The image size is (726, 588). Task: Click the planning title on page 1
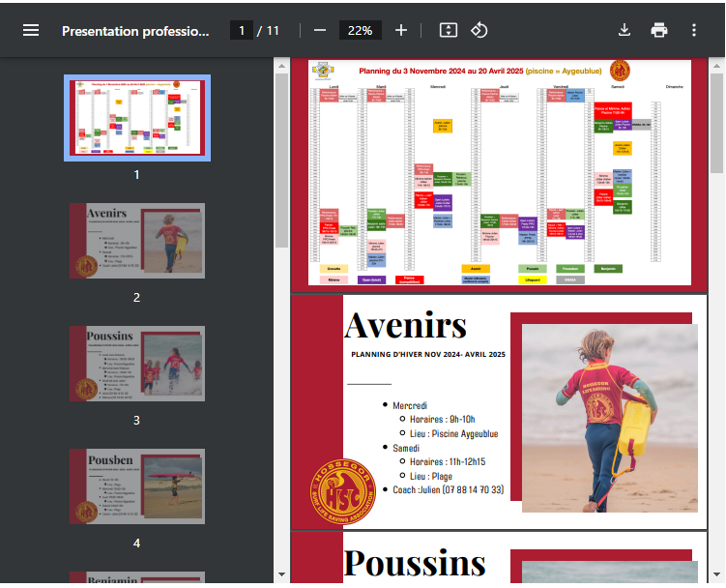click(480, 71)
